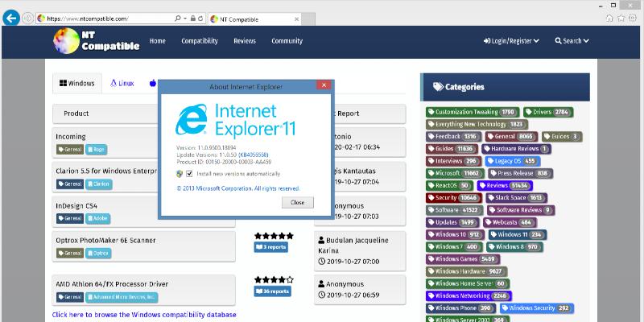Select the Drivers category tag
Image resolution: width=644 pixels, height=322 pixels.
coord(548,112)
